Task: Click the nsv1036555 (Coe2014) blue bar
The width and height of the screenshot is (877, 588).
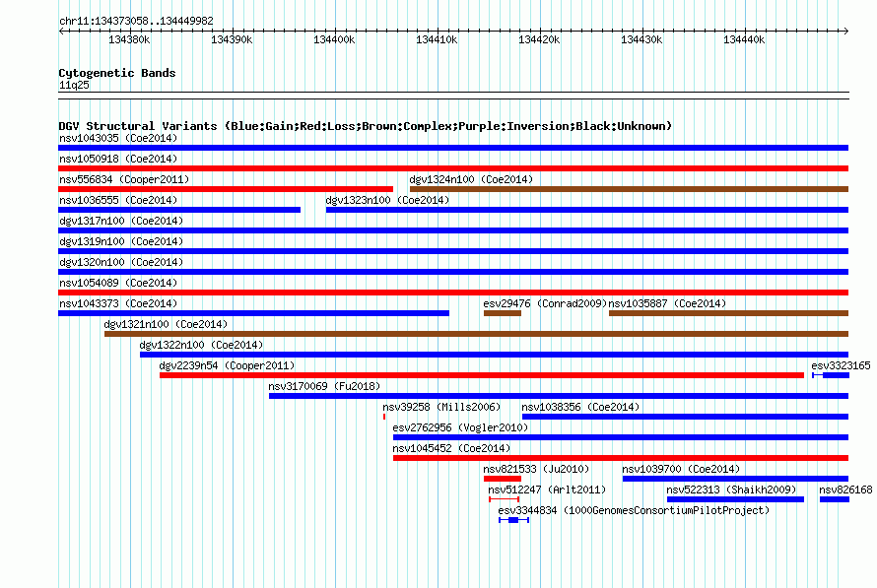Action: tap(179, 210)
